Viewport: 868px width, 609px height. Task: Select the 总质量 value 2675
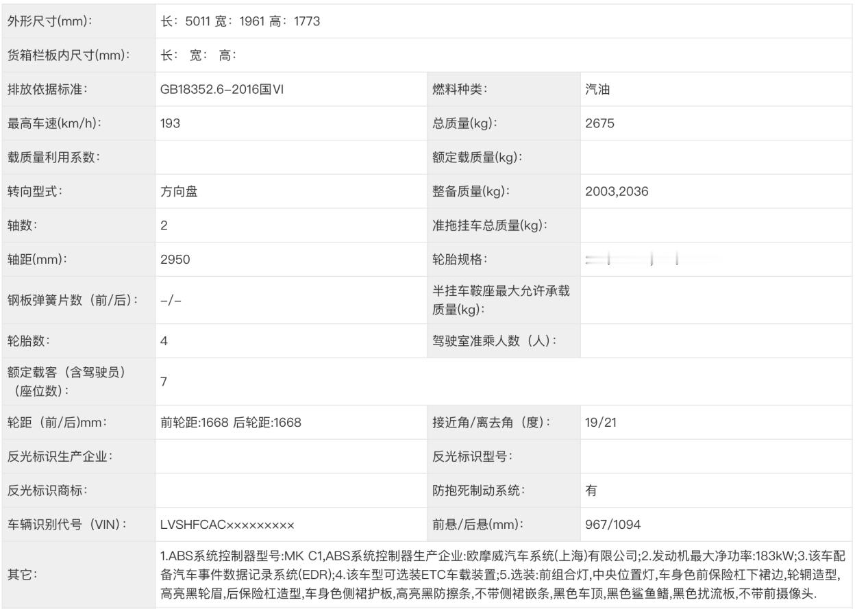(599, 123)
